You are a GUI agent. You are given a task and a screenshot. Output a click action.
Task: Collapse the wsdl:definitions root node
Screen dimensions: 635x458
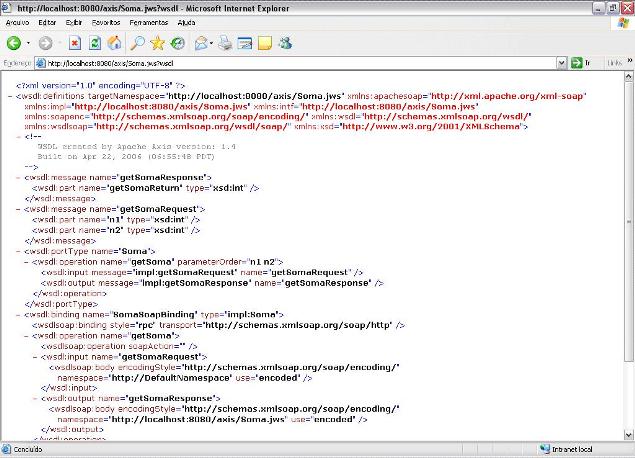9,96
